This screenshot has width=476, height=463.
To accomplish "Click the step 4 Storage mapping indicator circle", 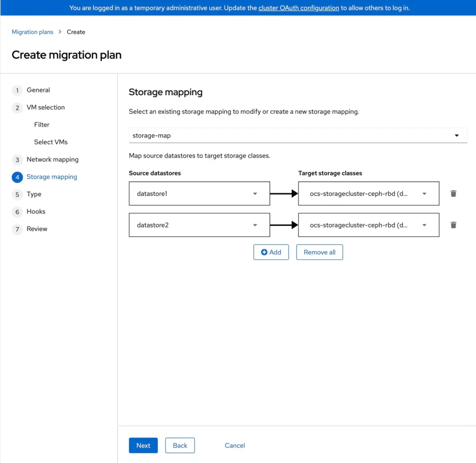I will click(x=17, y=177).
